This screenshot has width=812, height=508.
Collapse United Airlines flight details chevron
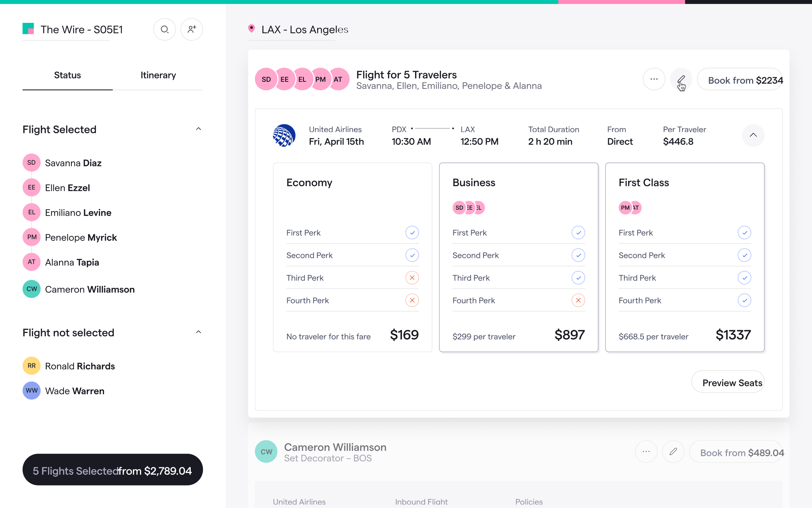[x=753, y=135]
